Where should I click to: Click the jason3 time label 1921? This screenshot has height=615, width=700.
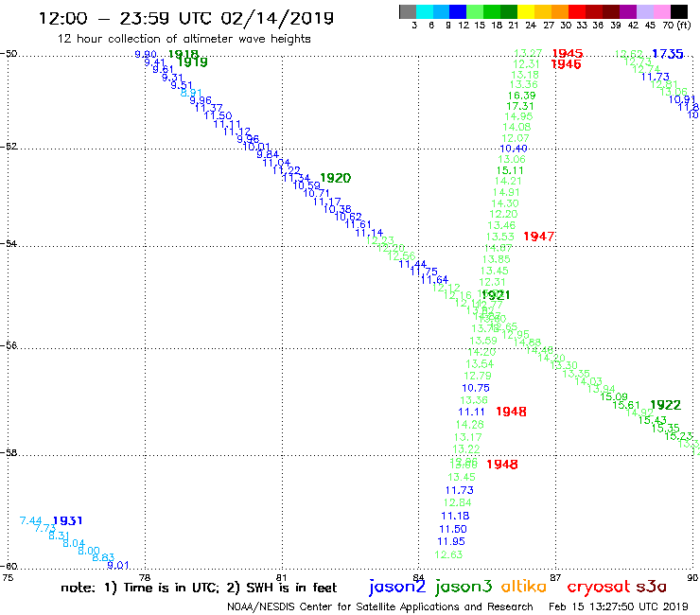[x=496, y=295]
